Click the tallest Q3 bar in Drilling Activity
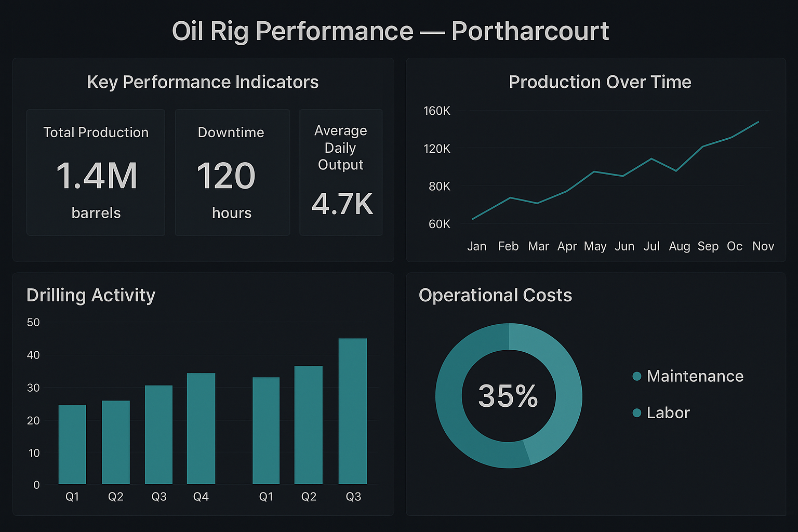 point(353,410)
